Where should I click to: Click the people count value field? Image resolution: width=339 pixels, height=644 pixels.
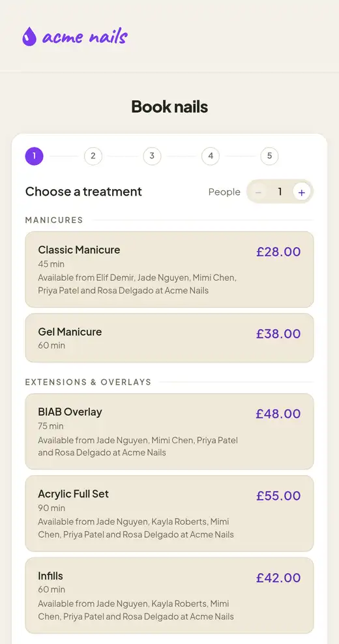pyautogui.click(x=280, y=192)
